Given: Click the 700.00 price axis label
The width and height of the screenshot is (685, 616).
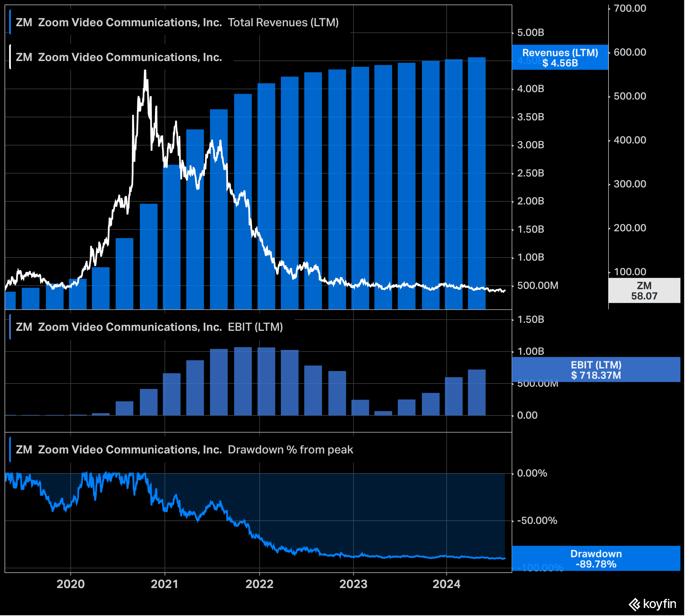Looking at the screenshot, I should point(630,9).
